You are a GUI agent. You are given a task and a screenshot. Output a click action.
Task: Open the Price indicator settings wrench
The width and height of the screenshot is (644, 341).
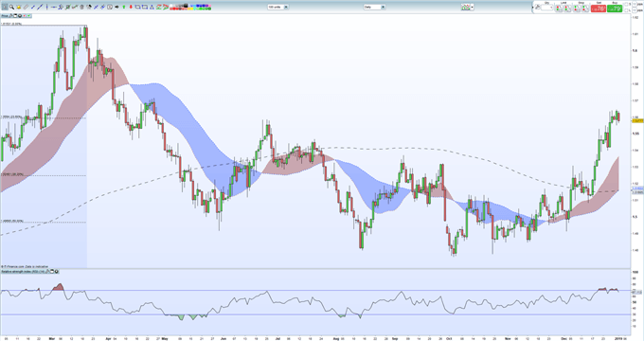click(10, 15)
